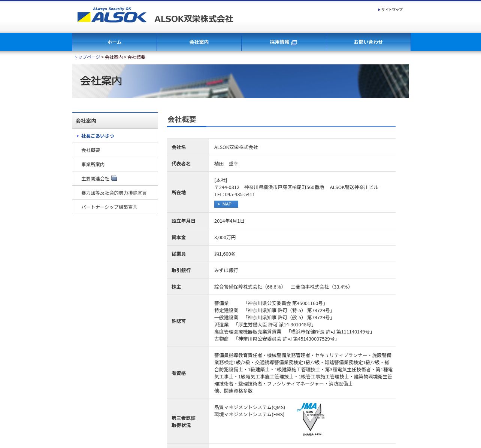The width and height of the screenshot is (481, 448).
Task: Open 事業所案内 sidebar item
Action: click(x=115, y=164)
